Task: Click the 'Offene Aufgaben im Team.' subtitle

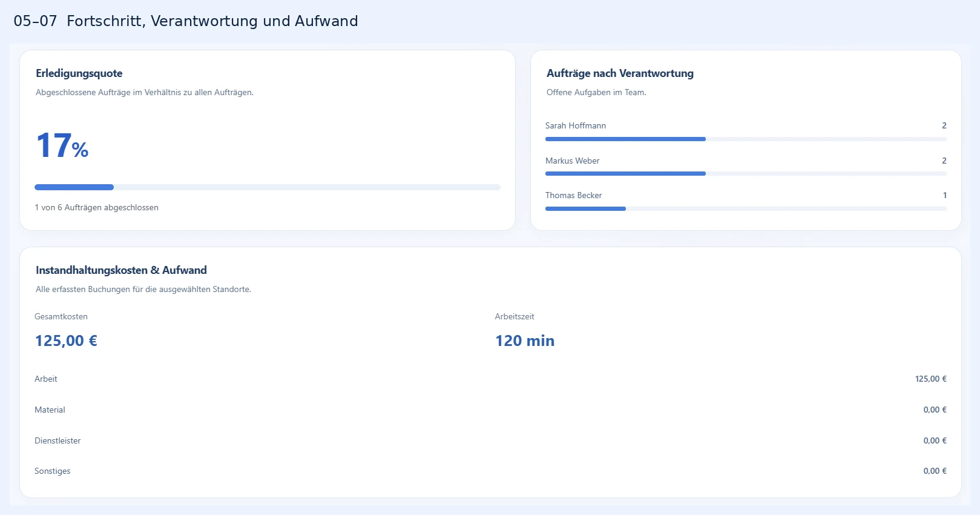Action: pyautogui.click(x=596, y=92)
